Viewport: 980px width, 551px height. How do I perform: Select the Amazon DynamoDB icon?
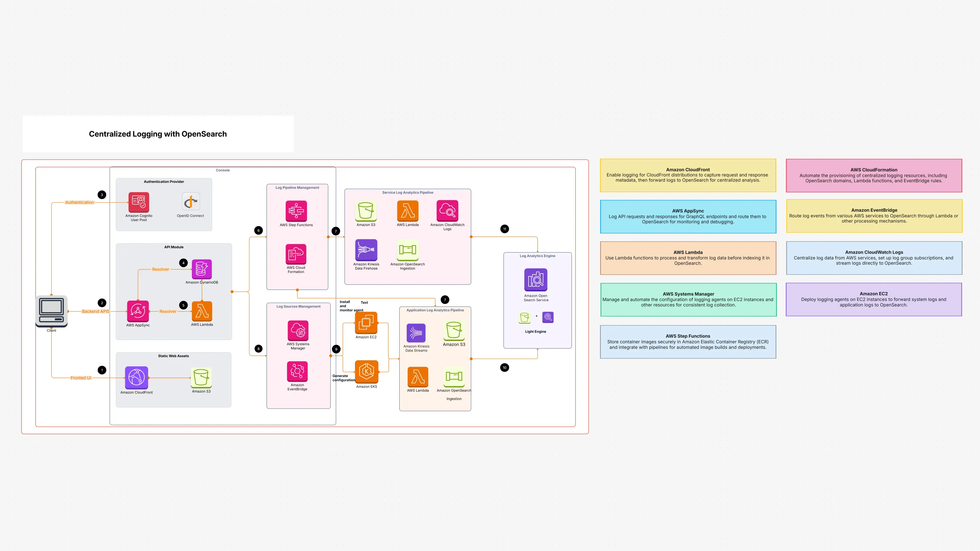201,269
